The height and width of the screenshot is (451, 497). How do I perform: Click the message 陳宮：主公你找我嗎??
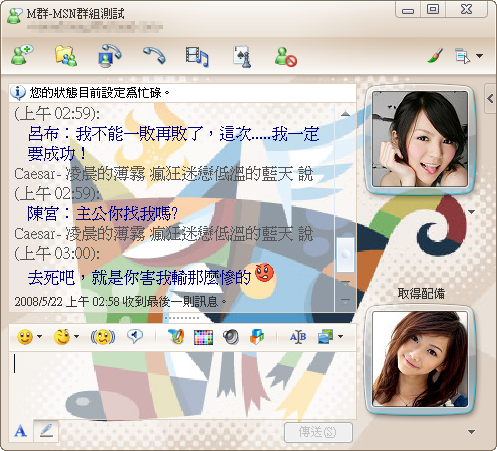[102, 213]
